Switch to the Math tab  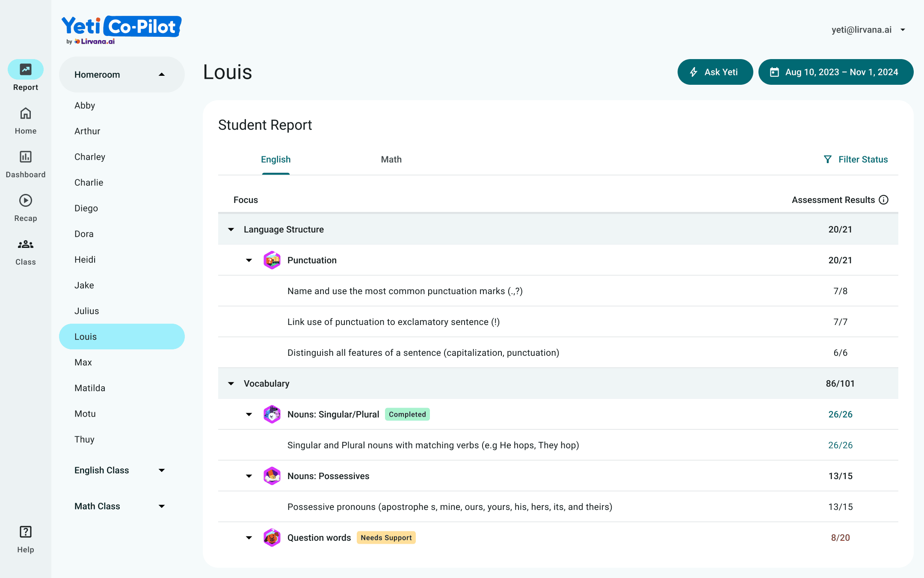[391, 159]
